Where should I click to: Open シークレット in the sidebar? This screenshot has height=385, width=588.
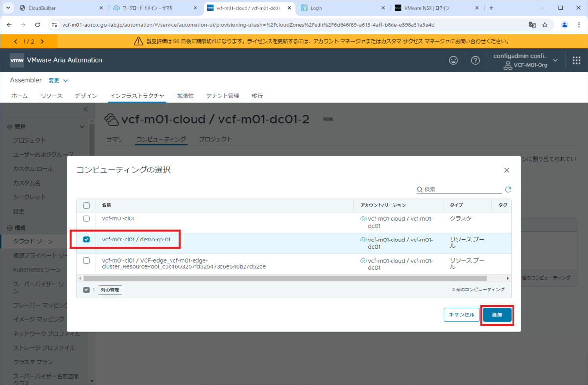point(29,197)
